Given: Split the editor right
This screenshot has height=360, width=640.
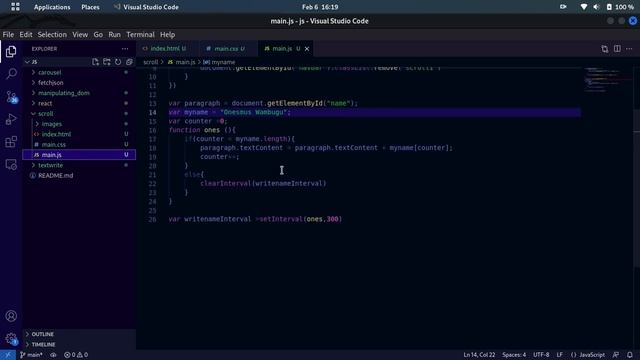Looking at the screenshot, I should click(617, 49).
